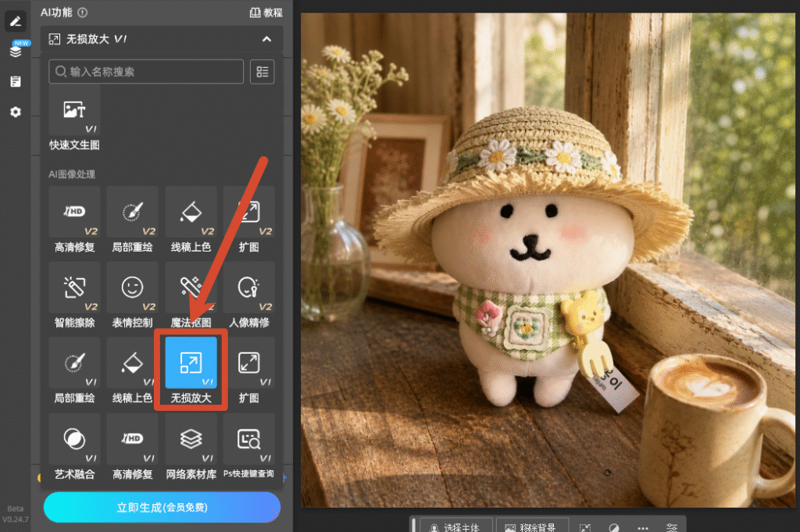Open the properties sliders icon in bottom bar
The height and width of the screenshot is (532, 800).
(x=673, y=527)
